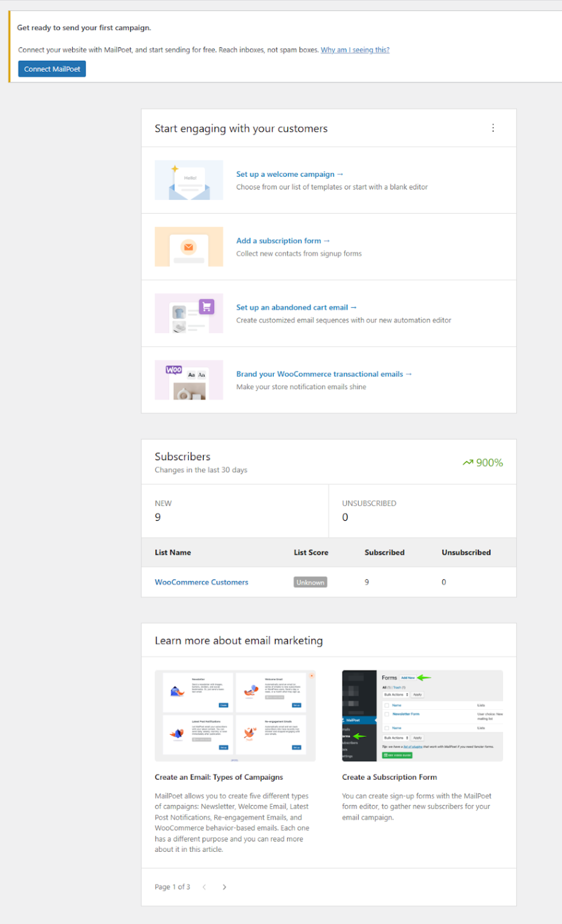Click the 'Hello!' welcome campaign illustration

(188, 180)
